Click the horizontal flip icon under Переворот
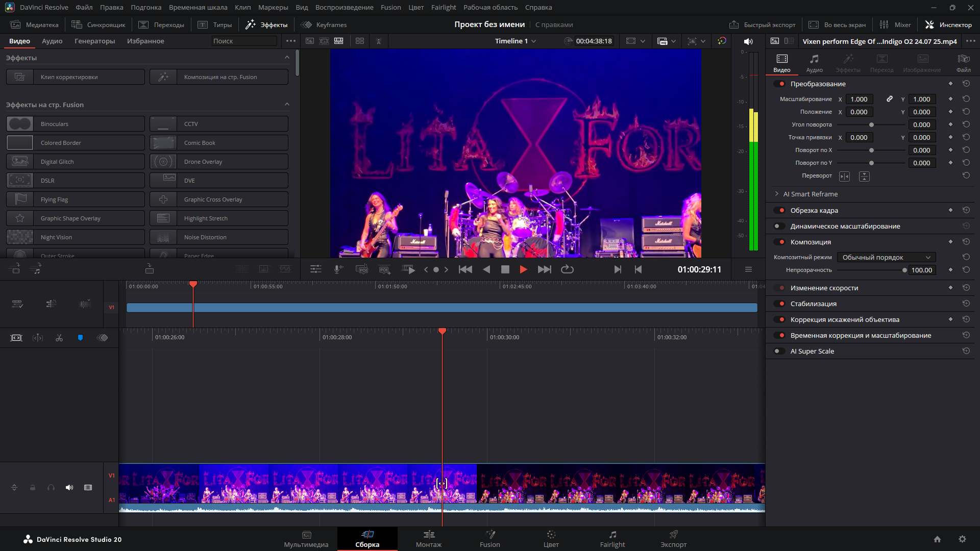The width and height of the screenshot is (980, 551). pyautogui.click(x=845, y=176)
